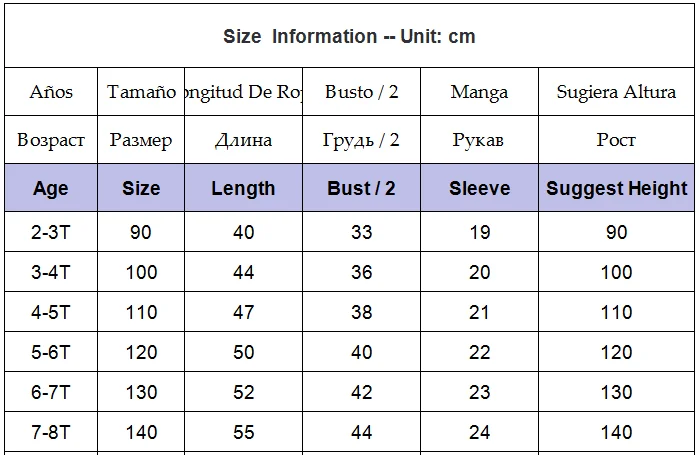699x455 pixels.
Task: Select the Sleeve column header
Action: (x=480, y=188)
